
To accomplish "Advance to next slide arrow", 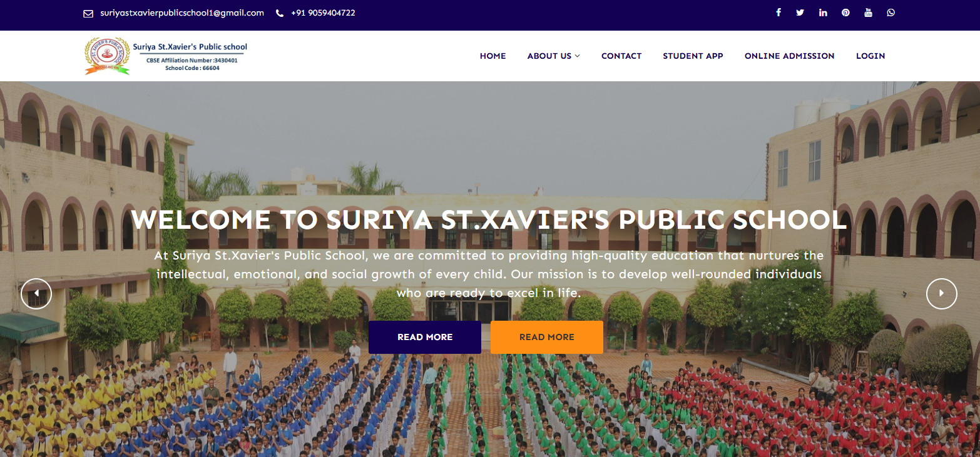I will click(942, 294).
